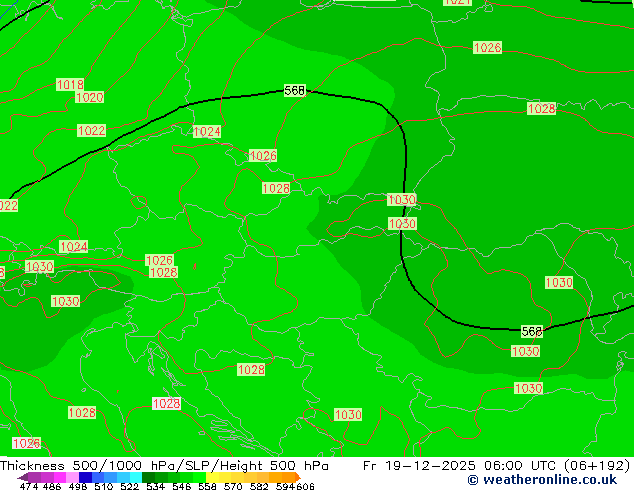Click legend value 474
Screen dimensions: 634x490
pos(29,486)
